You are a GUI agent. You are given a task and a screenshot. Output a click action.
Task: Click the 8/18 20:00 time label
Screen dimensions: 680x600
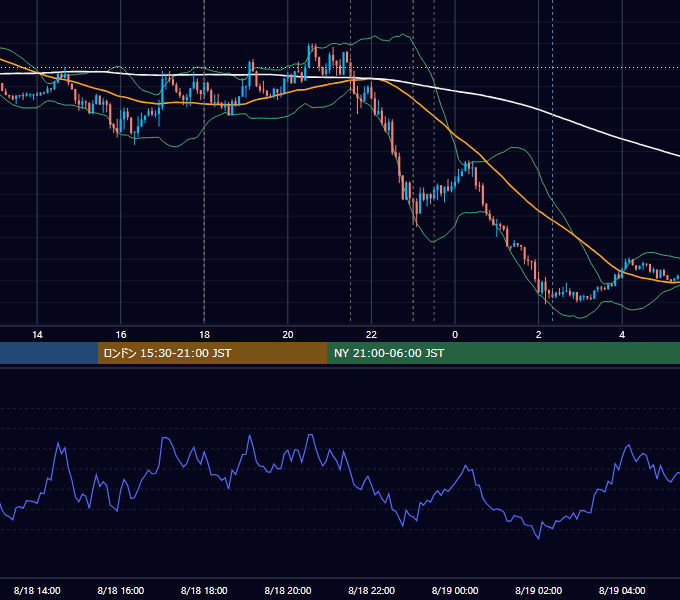pos(288,590)
